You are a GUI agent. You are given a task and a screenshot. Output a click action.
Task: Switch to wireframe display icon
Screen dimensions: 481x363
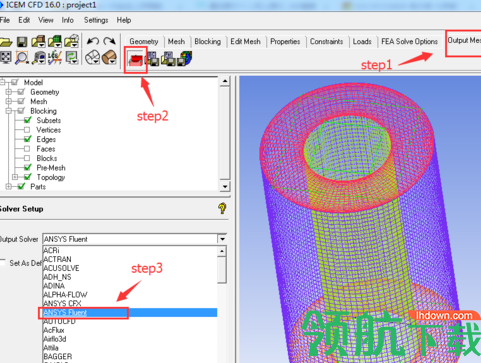(x=92, y=58)
